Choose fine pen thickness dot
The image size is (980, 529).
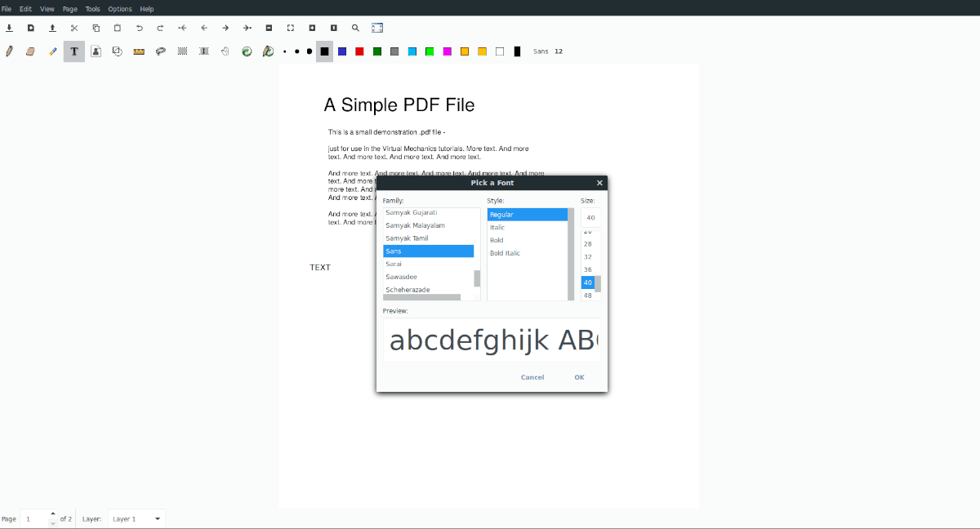[285, 51]
